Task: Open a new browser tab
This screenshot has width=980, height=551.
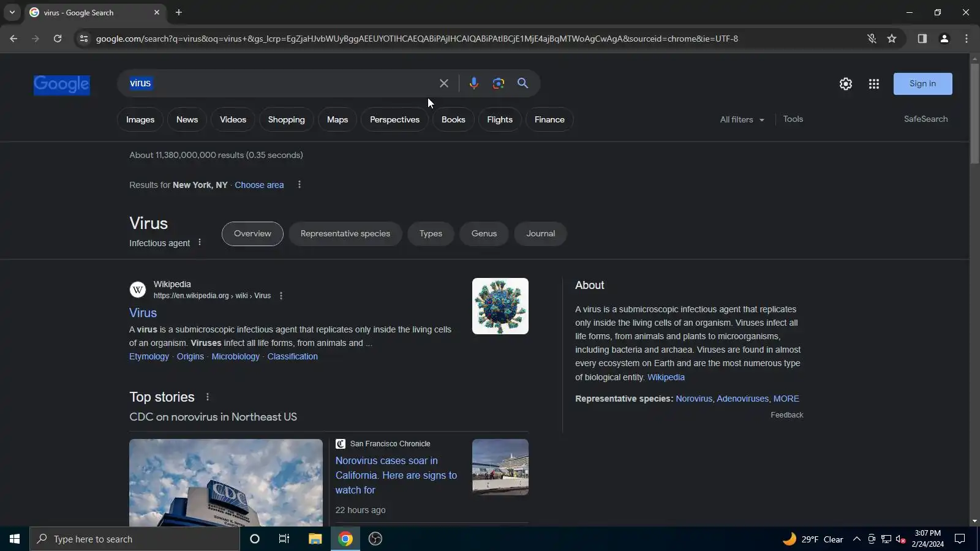Action: point(179,12)
